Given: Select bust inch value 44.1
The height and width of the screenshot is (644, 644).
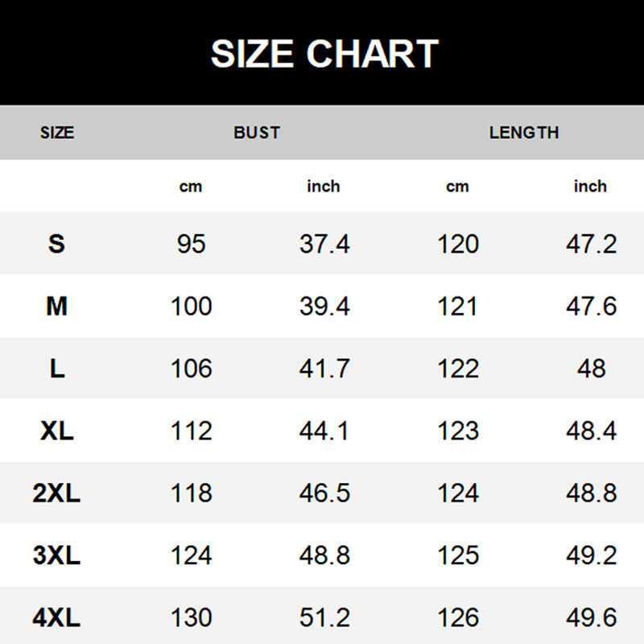Looking at the screenshot, I should pos(324,431).
